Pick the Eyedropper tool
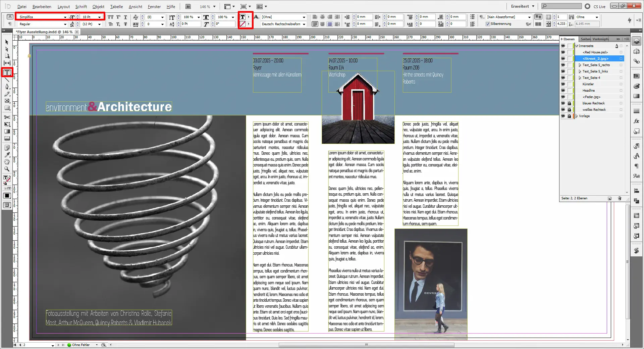This screenshot has height=349, width=644. (x=7, y=155)
